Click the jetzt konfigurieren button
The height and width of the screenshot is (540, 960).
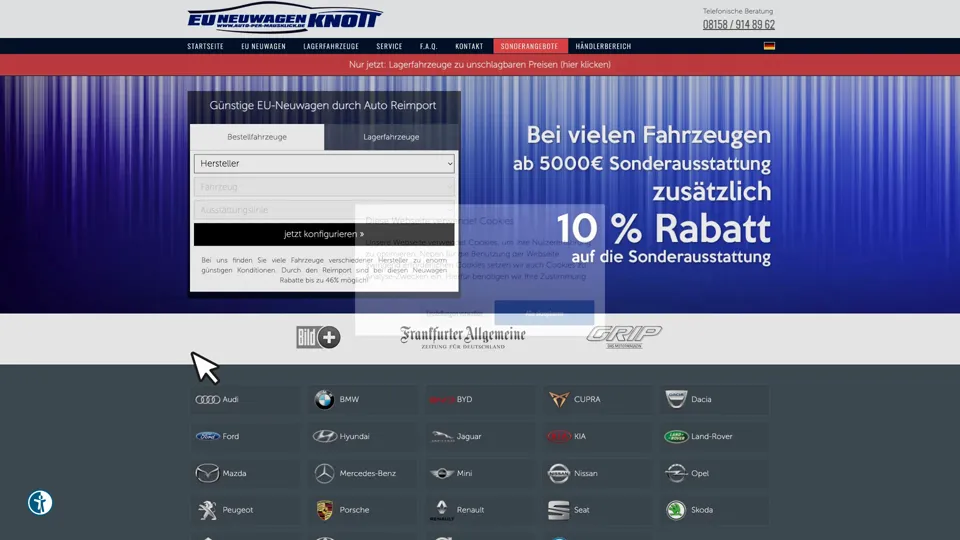(x=324, y=234)
